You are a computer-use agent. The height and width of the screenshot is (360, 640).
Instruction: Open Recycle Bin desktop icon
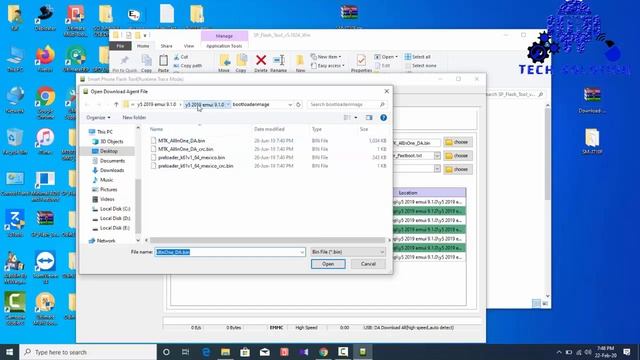coord(15,142)
